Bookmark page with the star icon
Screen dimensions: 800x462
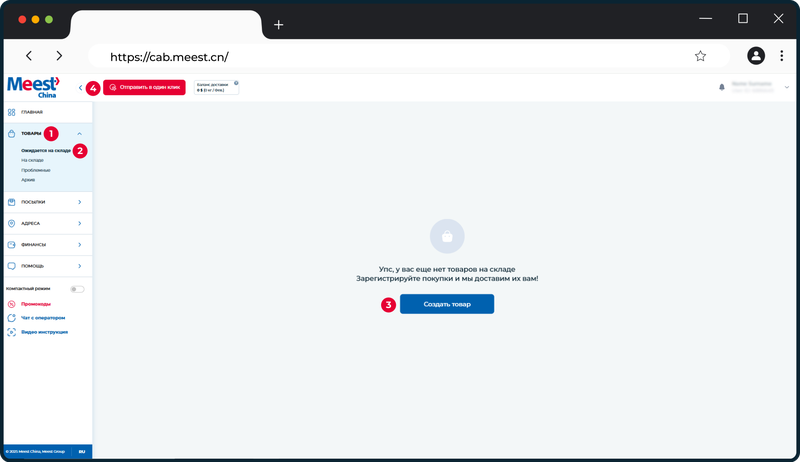[700, 56]
